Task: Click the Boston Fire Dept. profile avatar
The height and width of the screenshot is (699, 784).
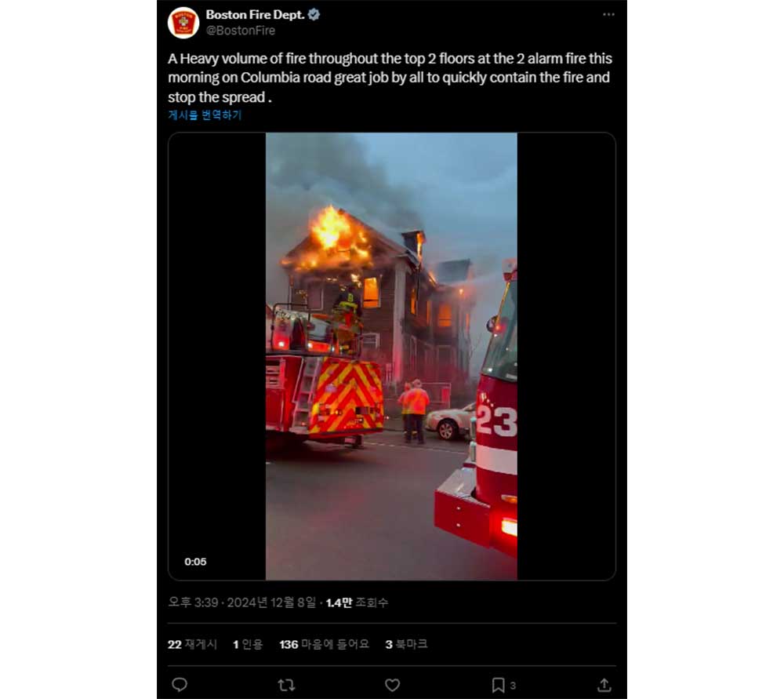Action: 183,23
